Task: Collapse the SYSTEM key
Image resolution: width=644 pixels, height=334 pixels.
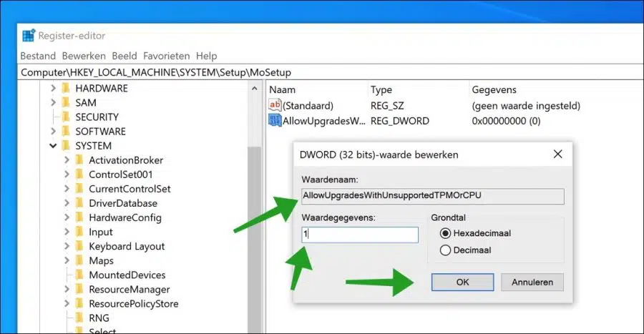Action: (53, 146)
